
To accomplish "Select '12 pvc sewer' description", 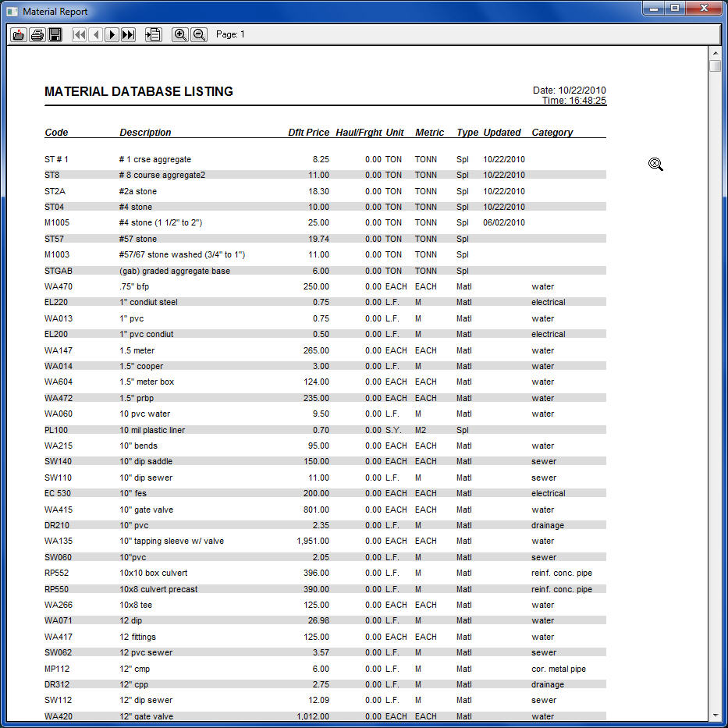I will pos(146,653).
